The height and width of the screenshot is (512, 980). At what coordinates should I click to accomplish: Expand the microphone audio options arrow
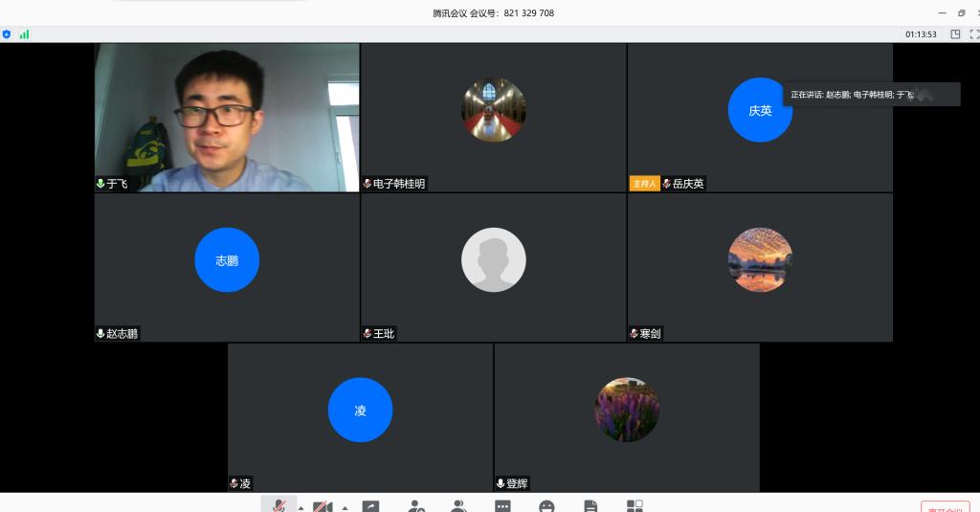pos(301,507)
